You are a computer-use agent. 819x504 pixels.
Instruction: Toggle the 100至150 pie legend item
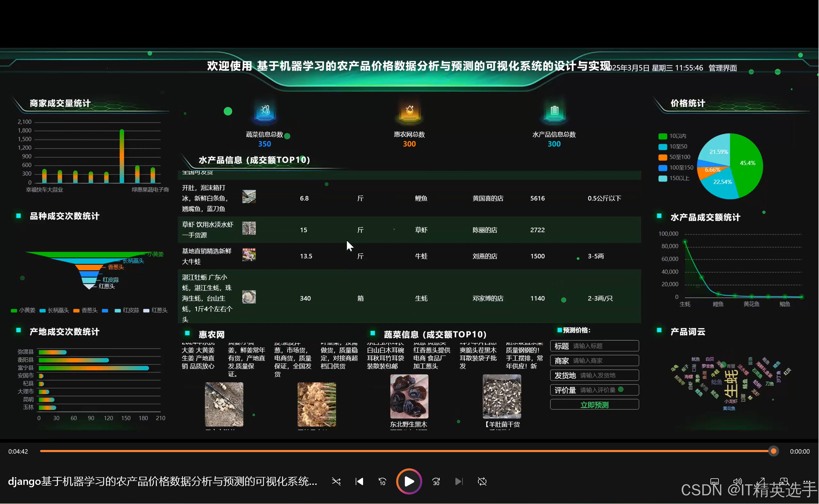pyautogui.click(x=676, y=168)
